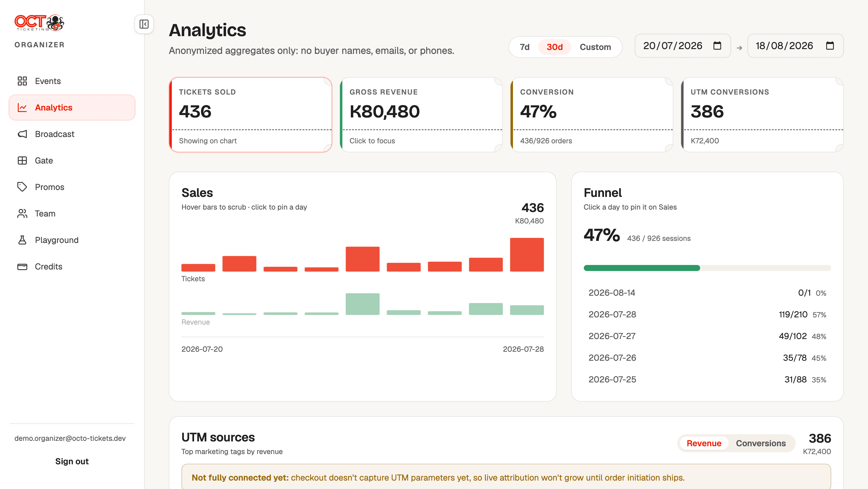Select the Conversion 47% card
This screenshot has height=489, width=868.
(591, 115)
